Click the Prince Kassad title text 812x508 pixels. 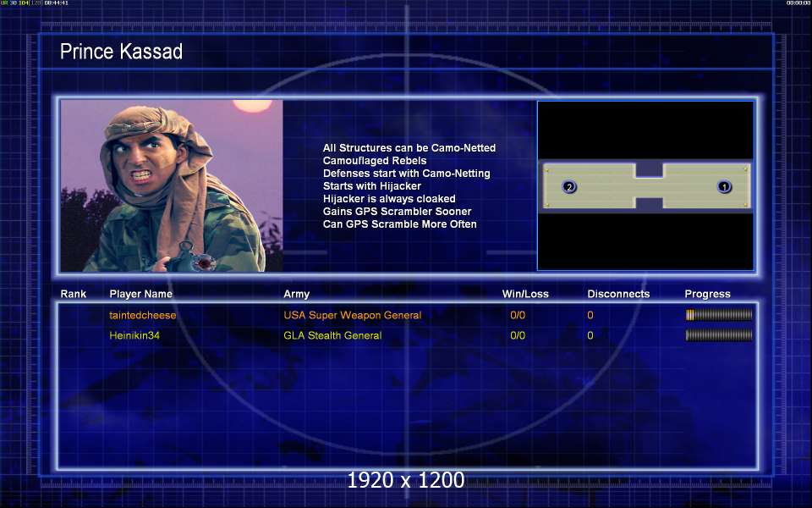121,52
